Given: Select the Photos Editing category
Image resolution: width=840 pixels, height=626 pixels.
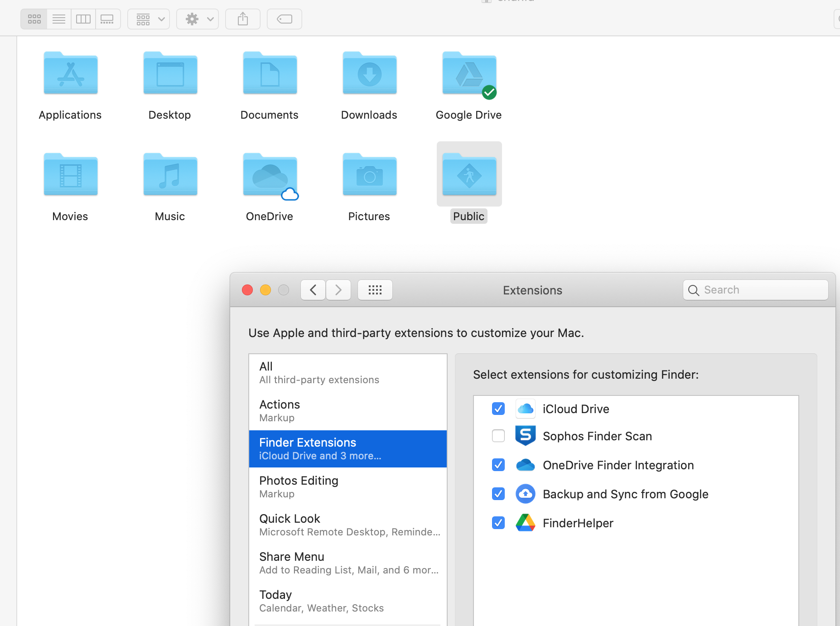Looking at the screenshot, I should pyautogui.click(x=348, y=487).
